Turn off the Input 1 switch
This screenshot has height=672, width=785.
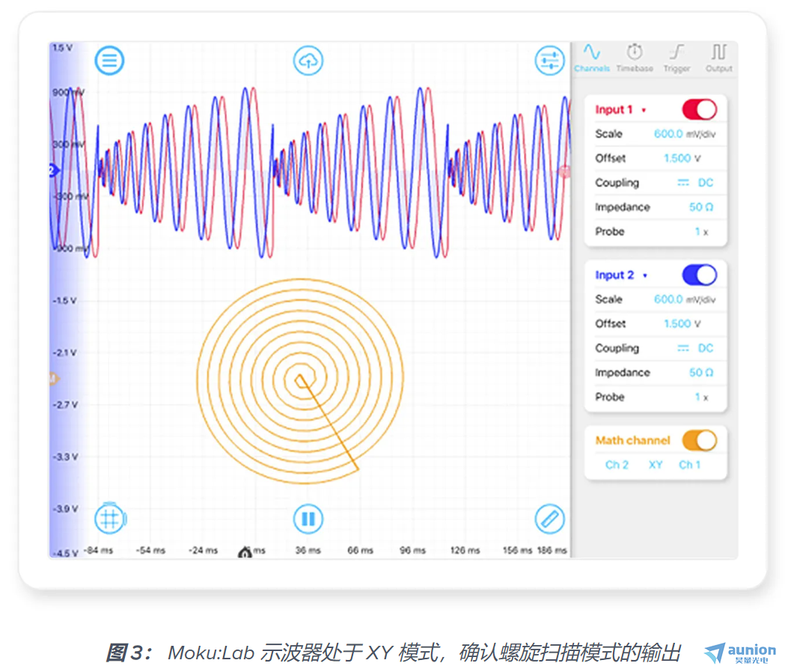(700, 109)
